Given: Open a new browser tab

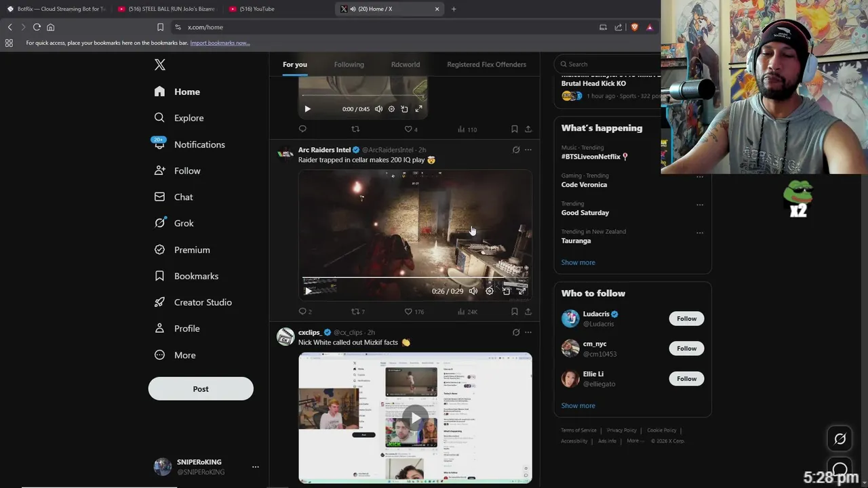Looking at the screenshot, I should (454, 9).
